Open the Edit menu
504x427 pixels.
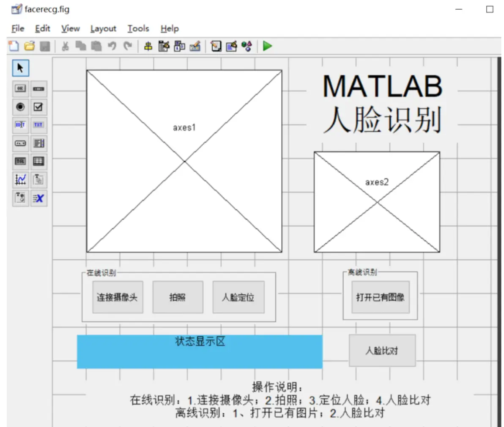[x=42, y=29]
